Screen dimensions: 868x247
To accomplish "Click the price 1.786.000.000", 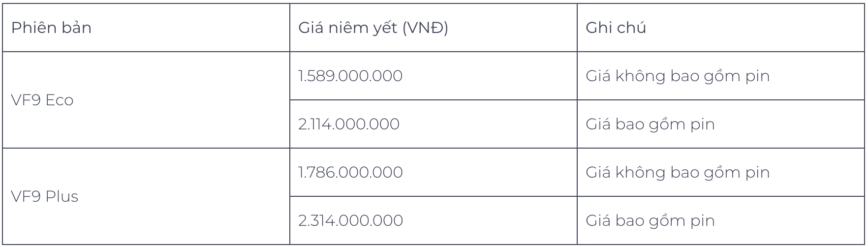I will (350, 172).
